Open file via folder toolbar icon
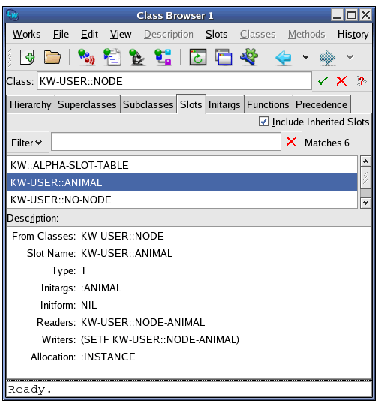This screenshot has height=409, width=380. click(x=52, y=57)
